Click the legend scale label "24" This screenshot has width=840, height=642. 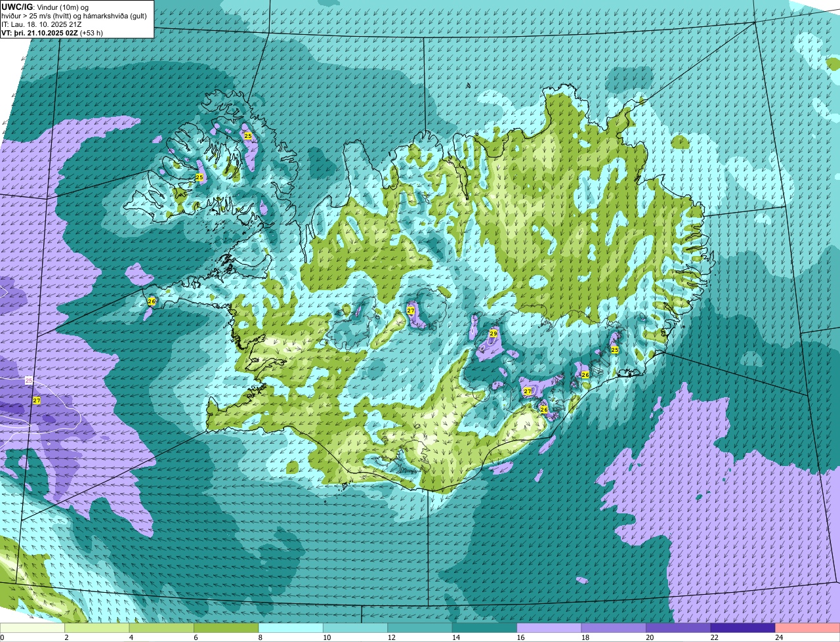[778, 637]
